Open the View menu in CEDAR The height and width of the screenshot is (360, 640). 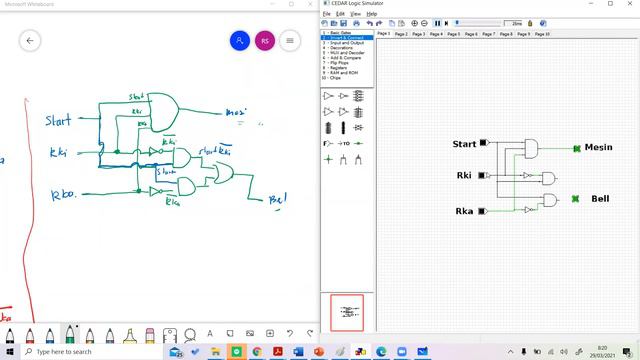click(355, 14)
